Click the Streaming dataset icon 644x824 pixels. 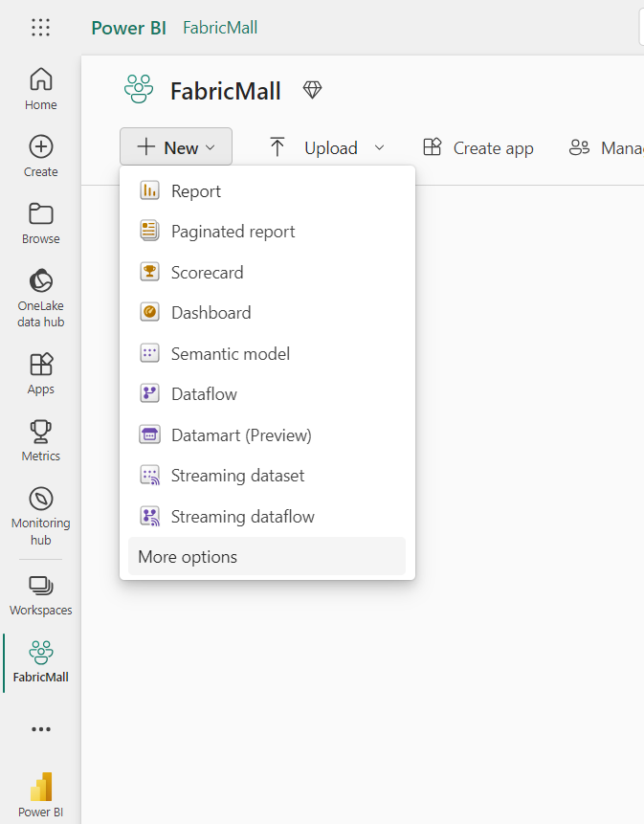149,475
